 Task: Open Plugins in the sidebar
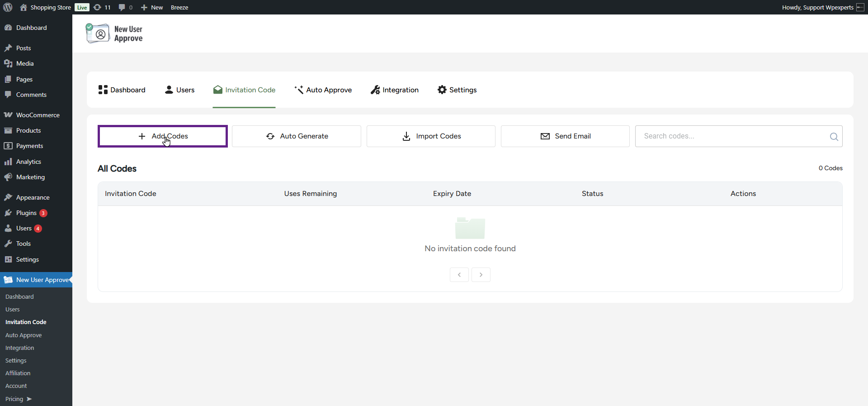(26, 213)
